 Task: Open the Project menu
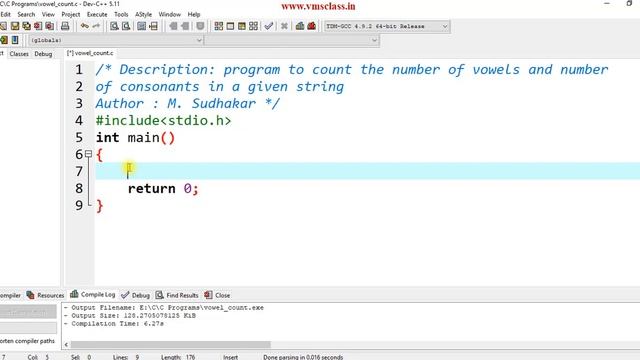click(x=71, y=14)
